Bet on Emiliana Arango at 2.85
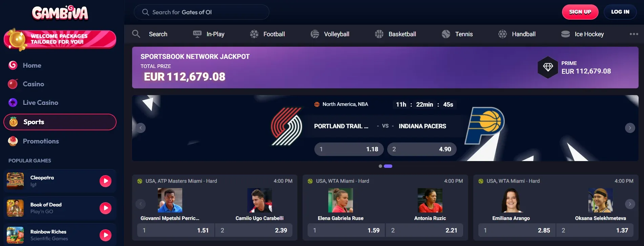 517,230
